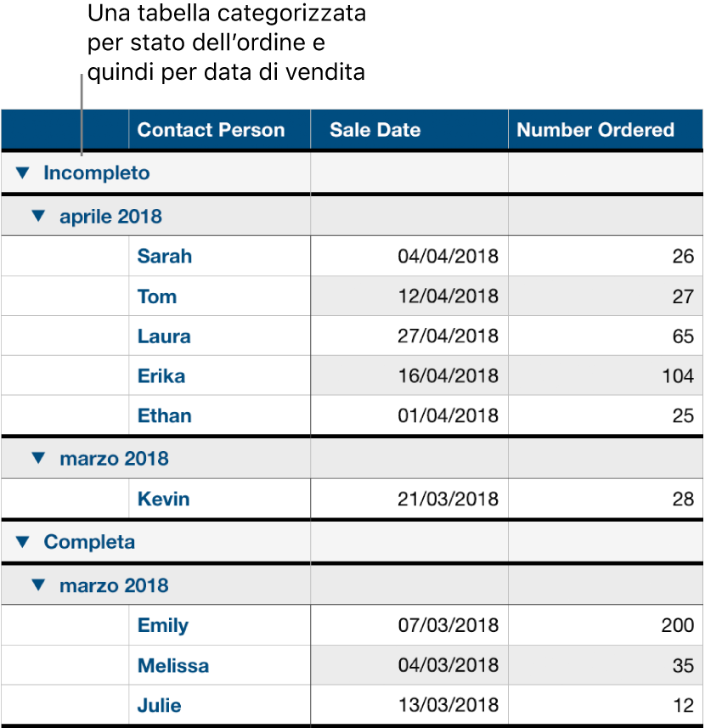Click the Sarah contact cell

tap(165, 256)
